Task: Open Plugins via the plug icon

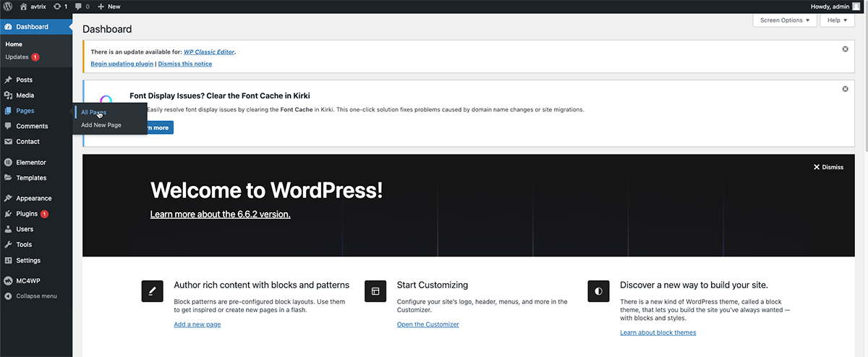Action: coord(8,214)
